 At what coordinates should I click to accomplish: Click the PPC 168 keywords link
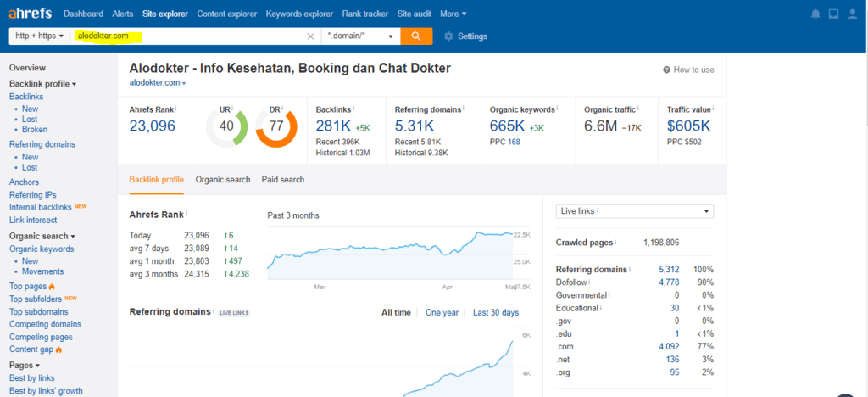click(514, 142)
